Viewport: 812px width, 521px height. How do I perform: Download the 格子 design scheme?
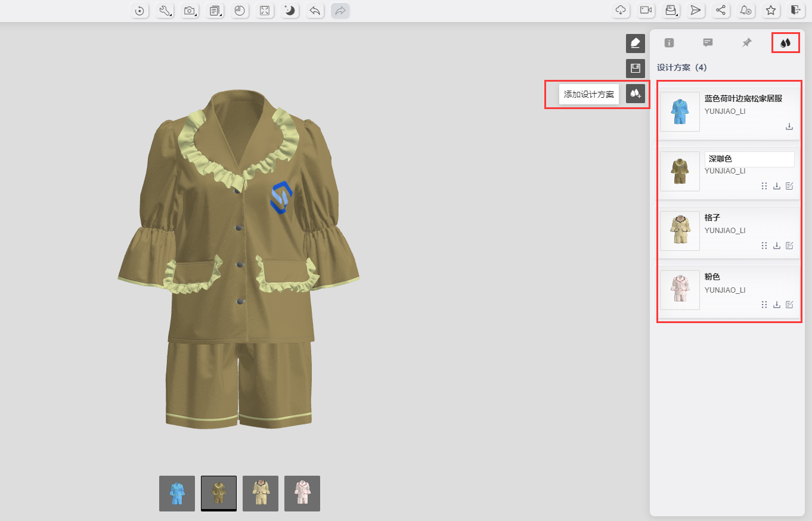point(777,246)
